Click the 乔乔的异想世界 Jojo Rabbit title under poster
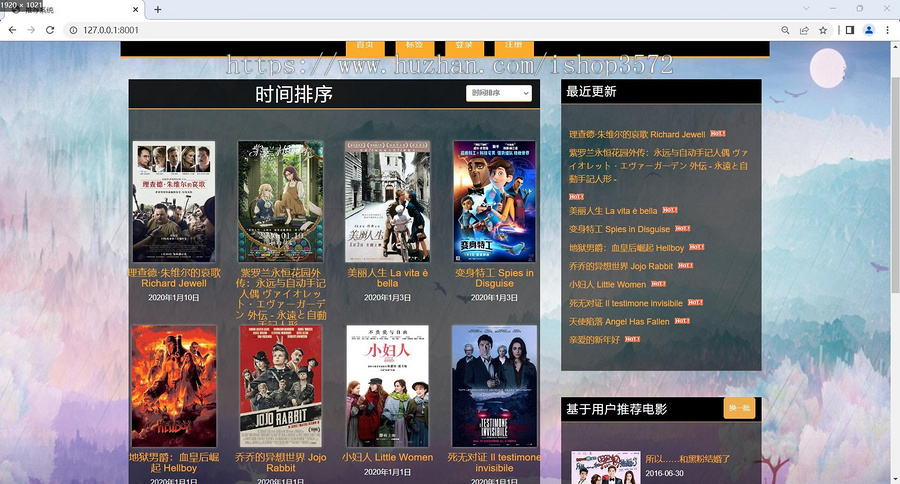This screenshot has height=484, width=900. [x=281, y=463]
